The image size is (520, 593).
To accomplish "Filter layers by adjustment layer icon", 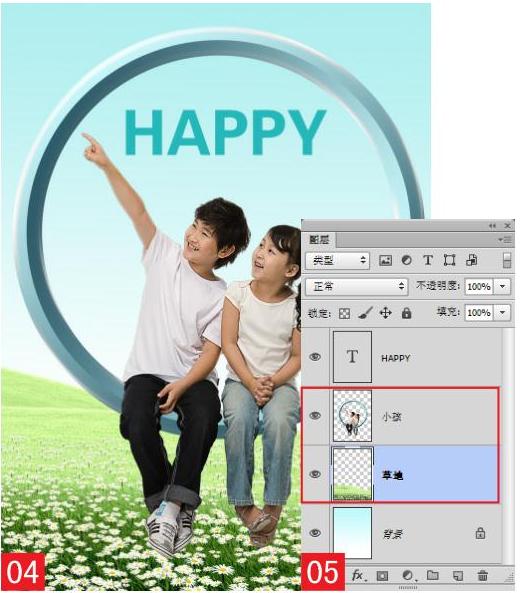I will pyautogui.click(x=407, y=260).
